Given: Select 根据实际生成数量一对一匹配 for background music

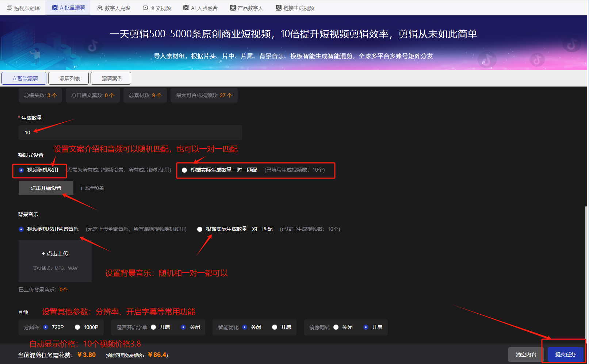Looking at the screenshot, I should (x=200, y=229).
